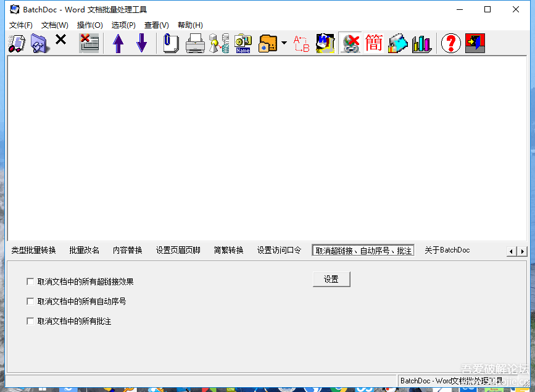Open the 操作(O) menu
This screenshot has width=535, height=392.
click(x=89, y=25)
